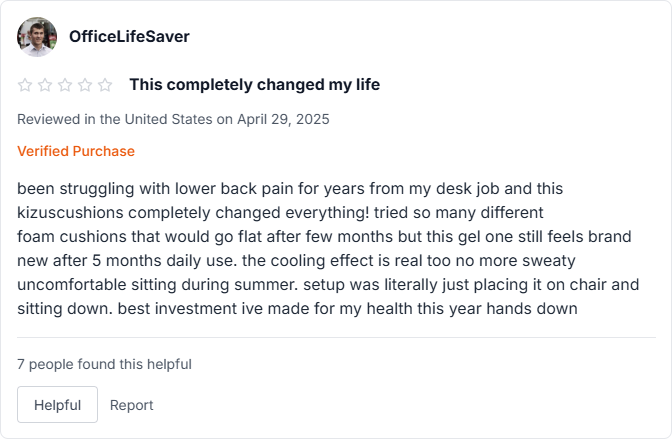Click the divider line above helpful count
Image resolution: width=672 pixels, height=439 pixels.
click(336, 338)
